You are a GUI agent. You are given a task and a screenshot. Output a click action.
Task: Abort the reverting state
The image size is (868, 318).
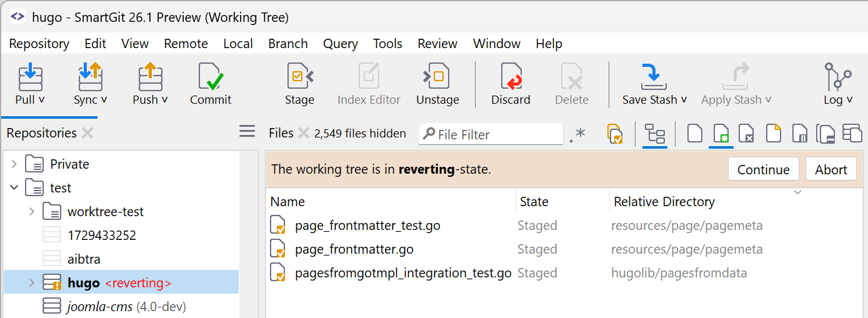831,170
